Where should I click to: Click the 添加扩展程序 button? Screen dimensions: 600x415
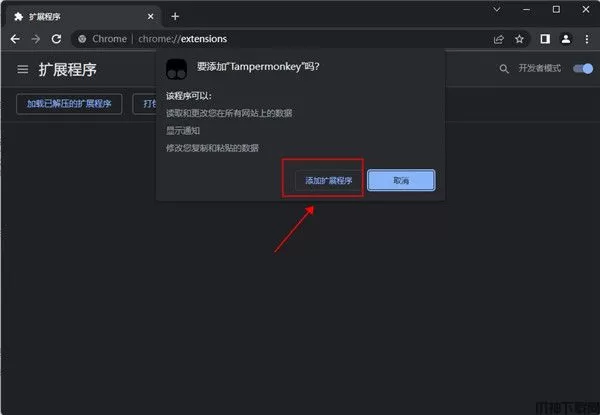coord(328,180)
